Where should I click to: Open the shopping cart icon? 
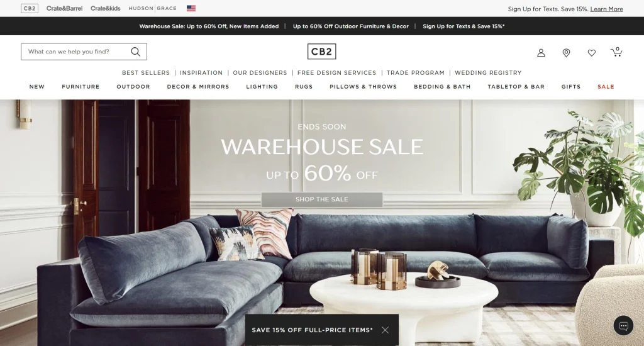[616, 52]
